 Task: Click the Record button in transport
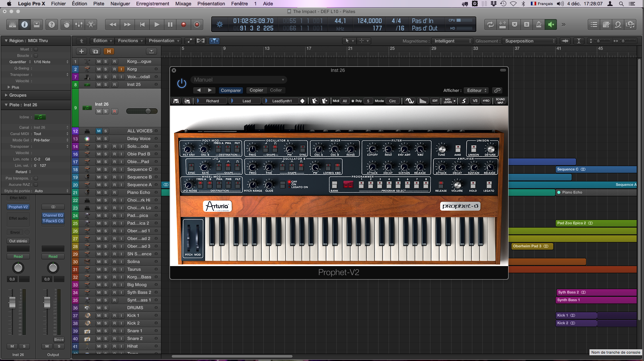click(183, 24)
